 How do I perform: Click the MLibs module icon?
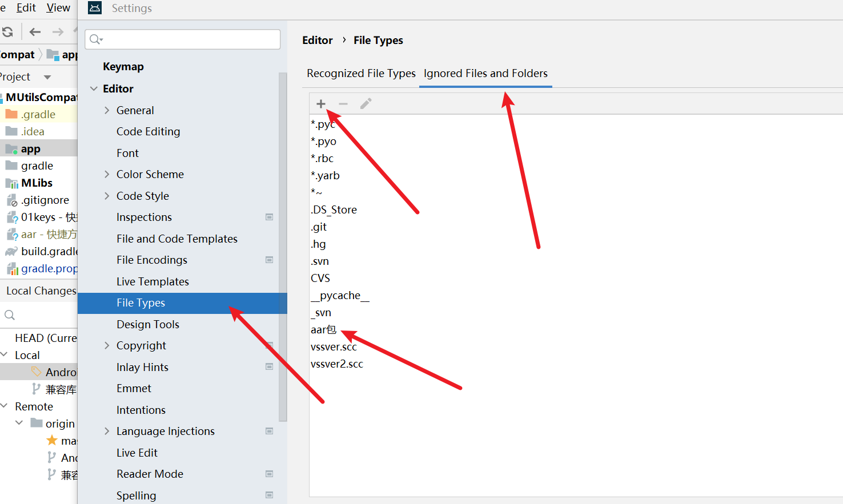tap(13, 183)
